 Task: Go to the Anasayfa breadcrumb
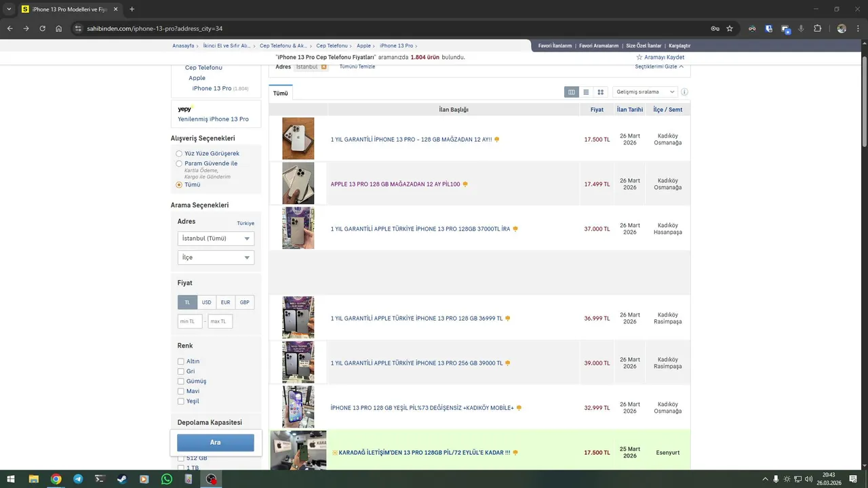183,46
